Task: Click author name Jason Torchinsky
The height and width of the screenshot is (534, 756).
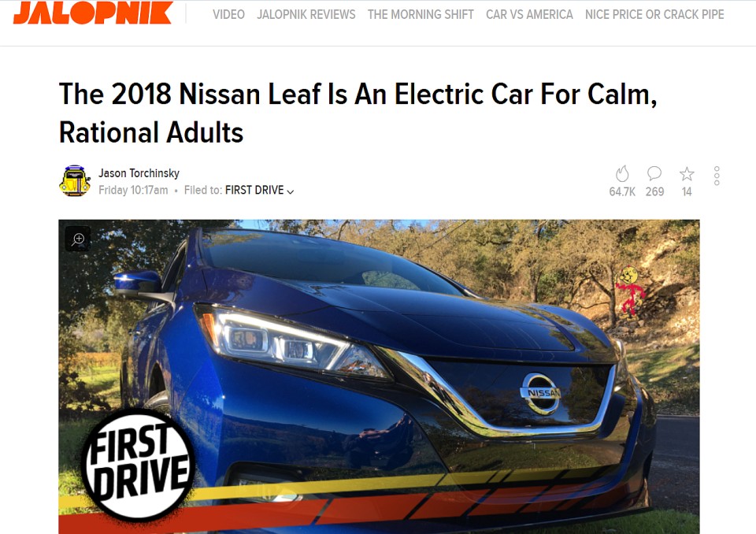Action: click(x=139, y=173)
